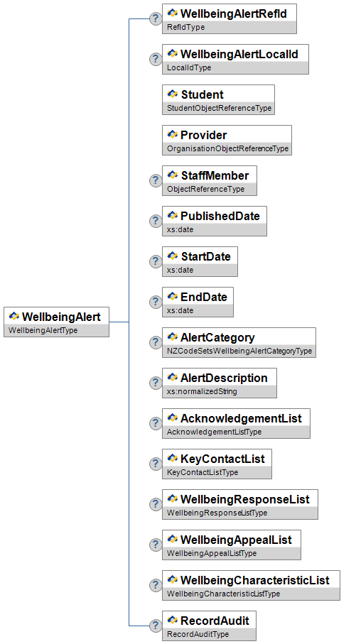The height and width of the screenshot is (644, 356).
Task: Select the WellbeingAlert root element
Action: (x=56, y=322)
